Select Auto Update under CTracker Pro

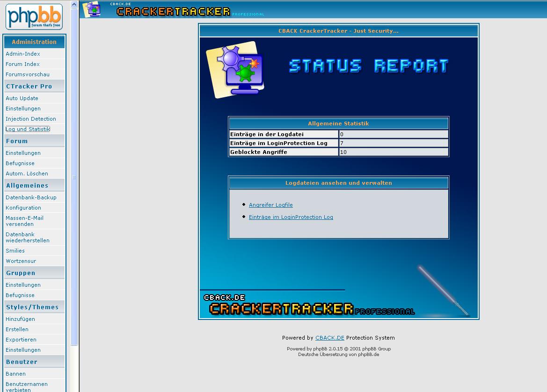pyautogui.click(x=22, y=98)
